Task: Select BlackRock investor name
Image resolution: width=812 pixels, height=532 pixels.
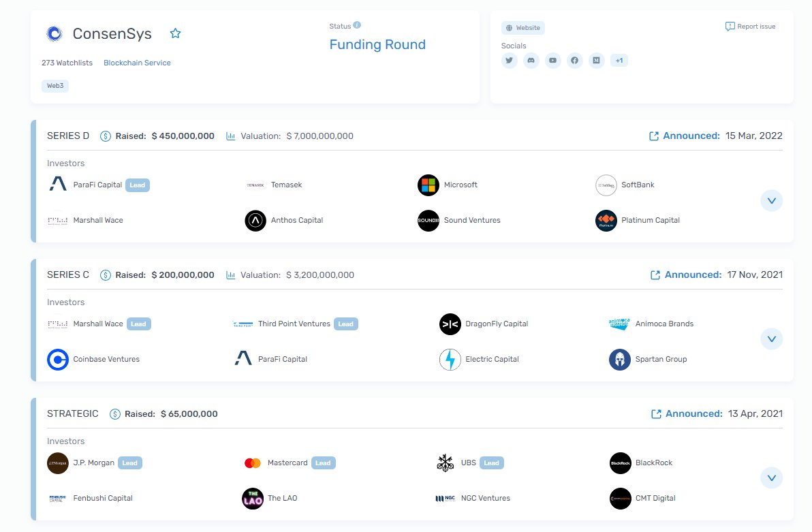Action: [x=654, y=463]
